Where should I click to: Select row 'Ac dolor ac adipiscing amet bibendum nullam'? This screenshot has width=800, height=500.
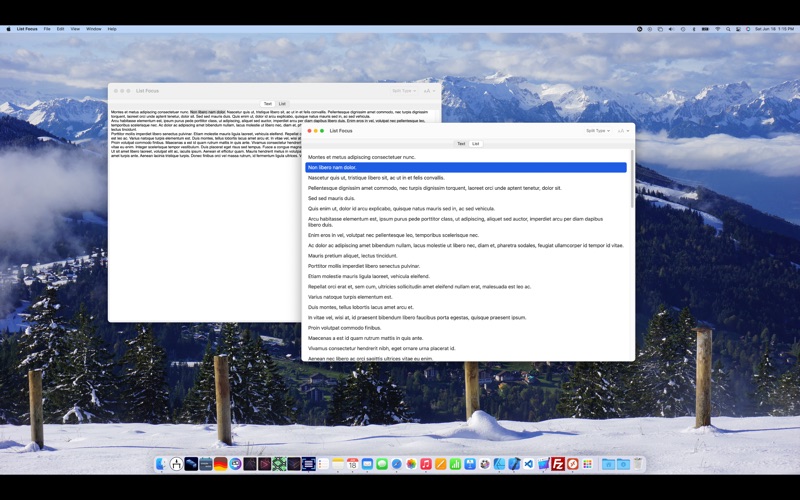[x=466, y=245]
